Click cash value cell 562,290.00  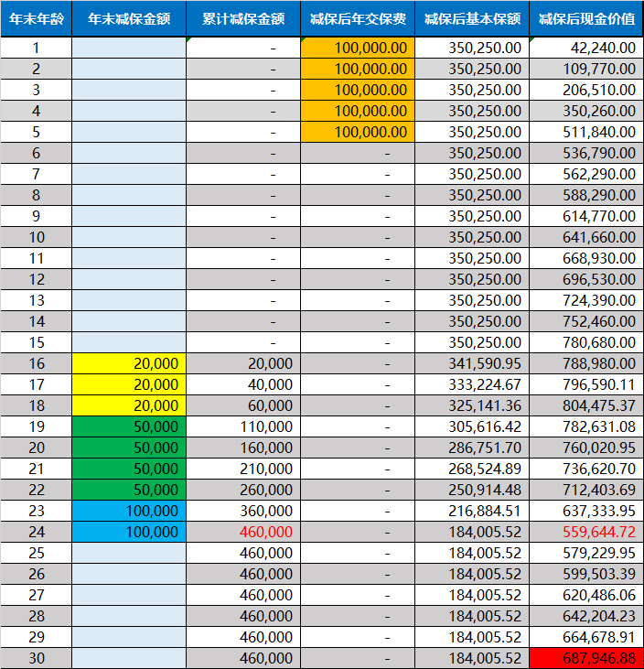[x=586, y=174]
